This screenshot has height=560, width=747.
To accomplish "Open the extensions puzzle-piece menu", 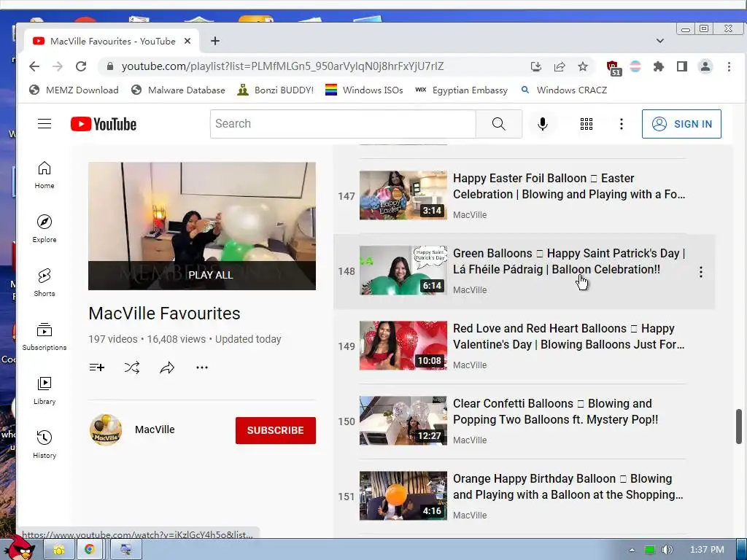I will (659, 66).
